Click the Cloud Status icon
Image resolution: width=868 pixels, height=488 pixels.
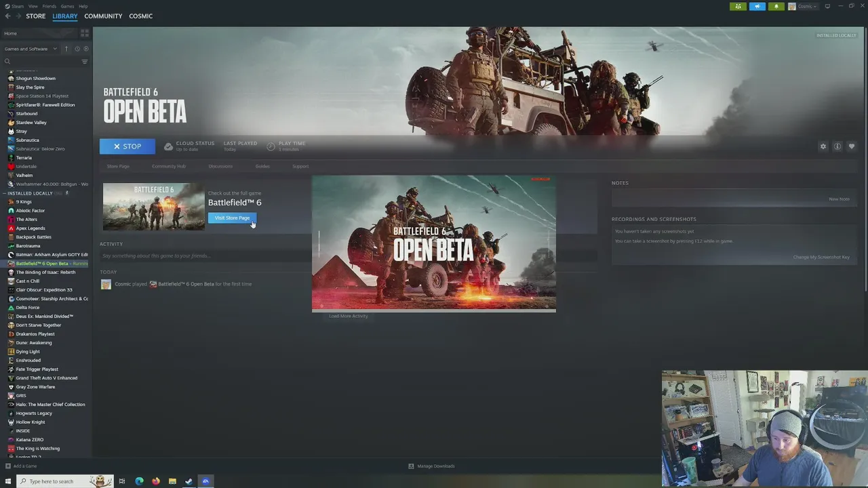[168, 146]
